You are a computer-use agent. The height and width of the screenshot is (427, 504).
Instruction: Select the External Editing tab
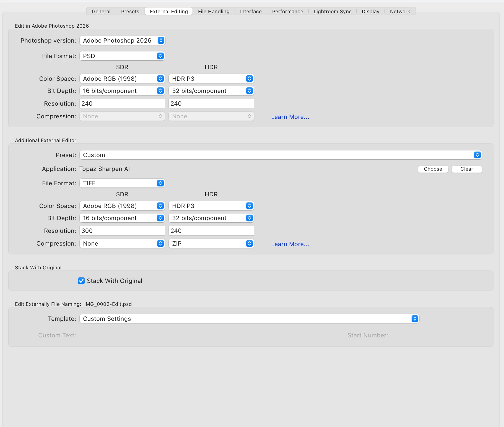click(x=169, y=11)
